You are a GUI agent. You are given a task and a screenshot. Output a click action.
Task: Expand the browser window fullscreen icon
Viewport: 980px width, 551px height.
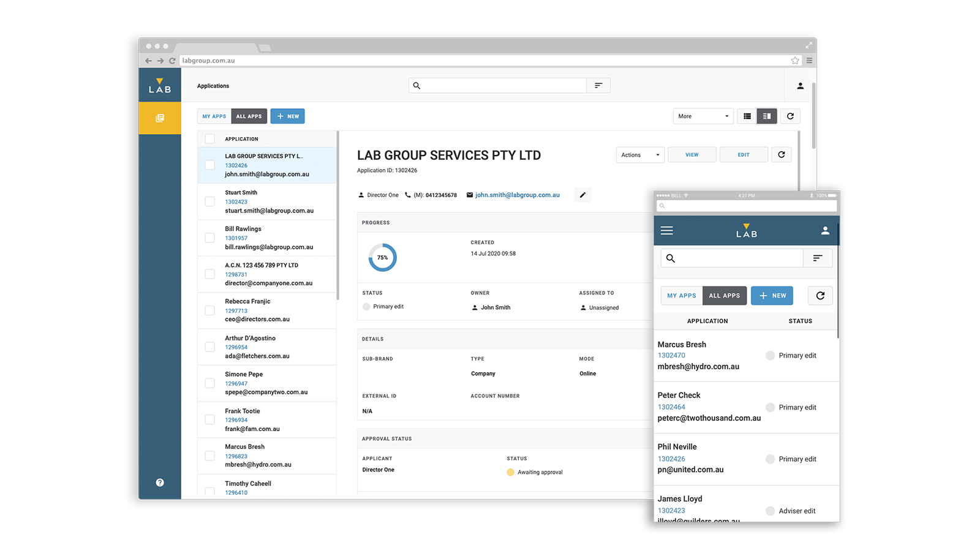[x=809, y=45]
